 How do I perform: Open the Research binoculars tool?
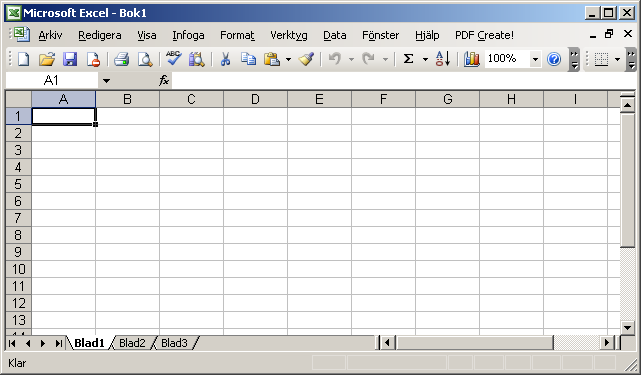point(197,59)
